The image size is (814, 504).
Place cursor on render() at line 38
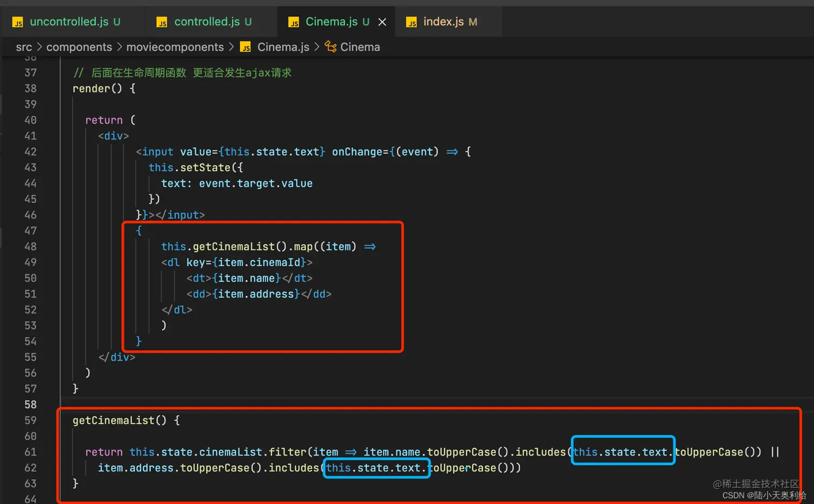pyautogui.click(x=97, y=88)
